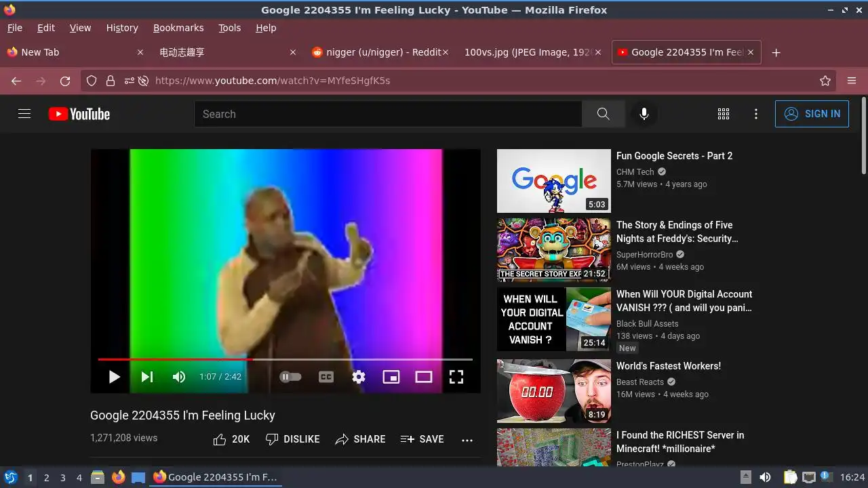The height and width of the screenshot is (488, 868).
Task: Open the player settings gear
Action: pyautogui.click(x=359, y=377)
